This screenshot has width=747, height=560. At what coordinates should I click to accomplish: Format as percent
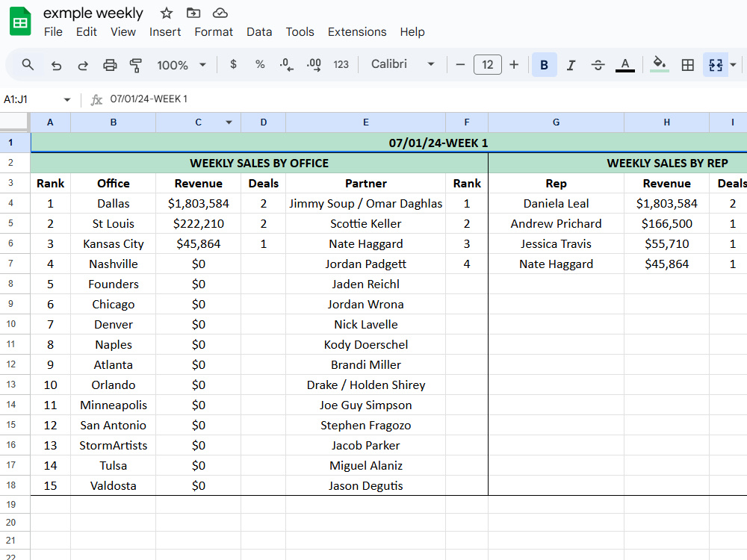[x=260, y=64]
